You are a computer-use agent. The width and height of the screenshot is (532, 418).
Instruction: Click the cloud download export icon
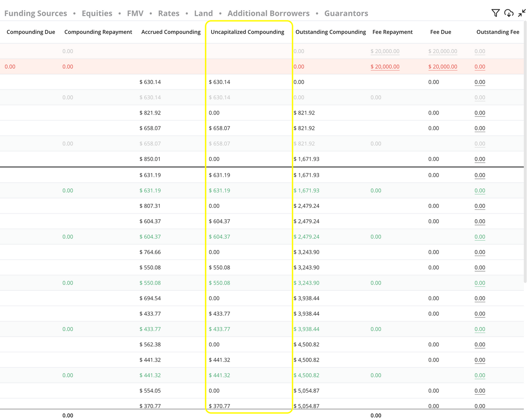pos(509,13)
